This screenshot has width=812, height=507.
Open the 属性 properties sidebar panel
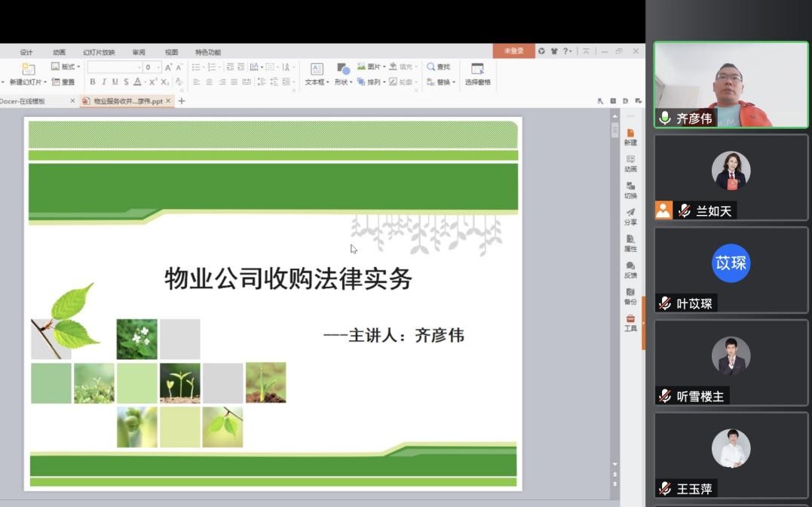pos(630,243)
